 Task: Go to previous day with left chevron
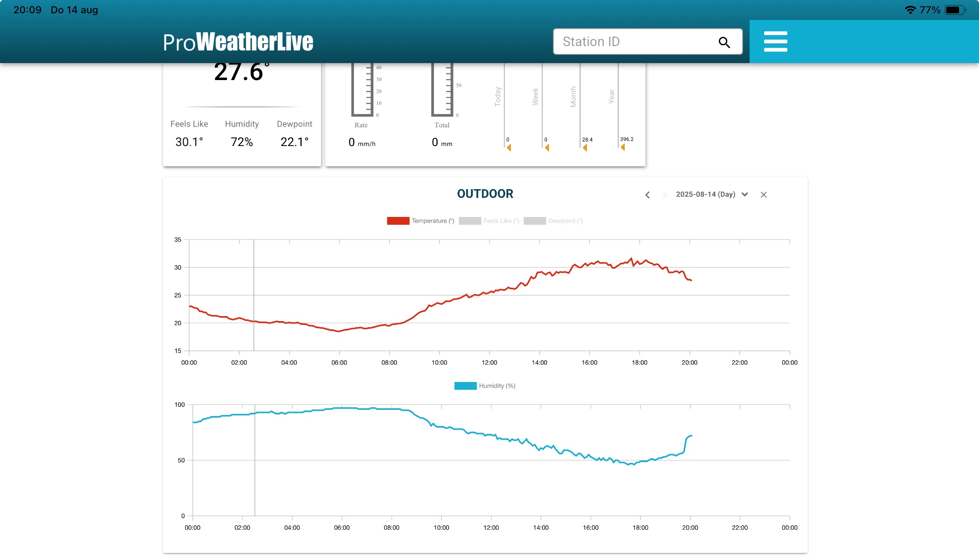647,195
